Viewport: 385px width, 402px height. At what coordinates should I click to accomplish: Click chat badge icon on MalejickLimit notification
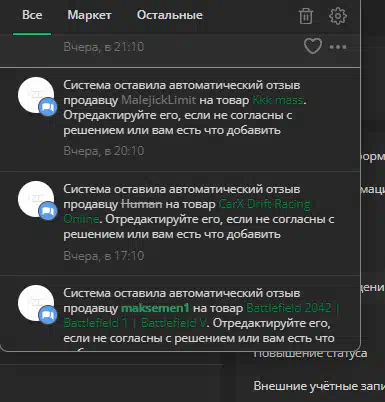pyautogui.click(x=48, y=107)
